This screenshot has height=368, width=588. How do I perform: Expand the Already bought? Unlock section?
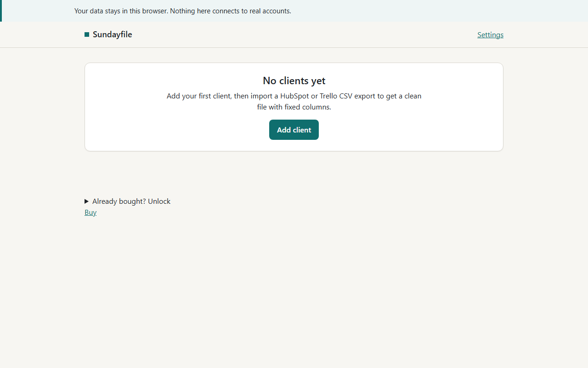[128, 201]
